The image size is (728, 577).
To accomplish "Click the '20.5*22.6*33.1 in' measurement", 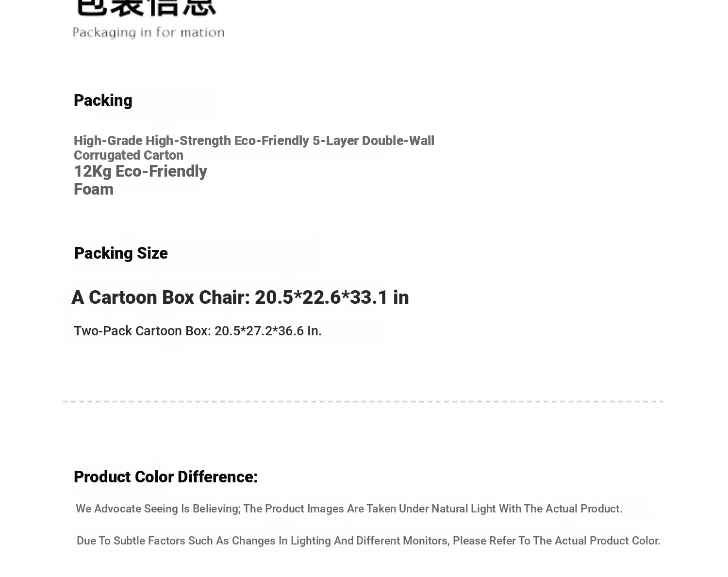I will 331,297.
